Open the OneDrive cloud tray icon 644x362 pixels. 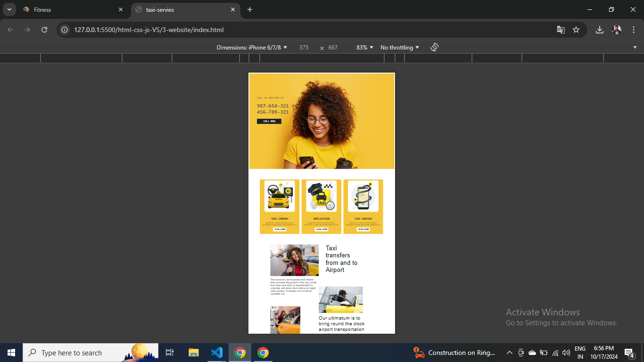[532, 353]
